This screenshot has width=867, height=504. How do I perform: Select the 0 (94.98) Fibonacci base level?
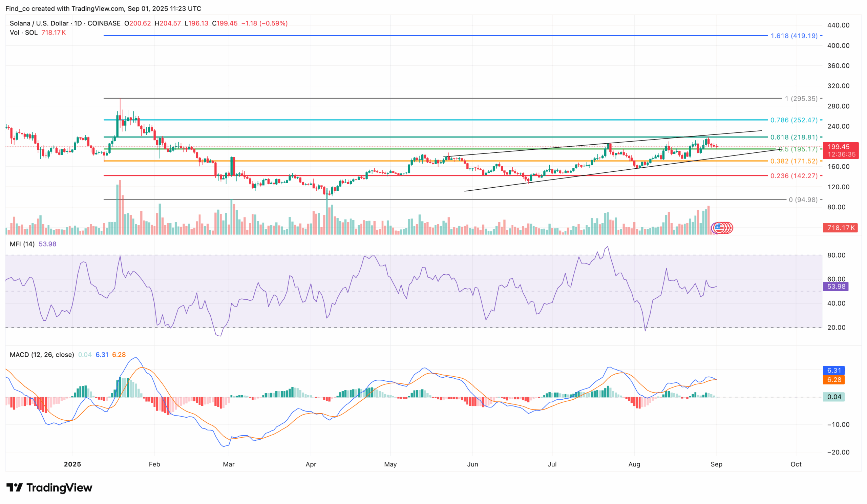click(x=803, y=200)
